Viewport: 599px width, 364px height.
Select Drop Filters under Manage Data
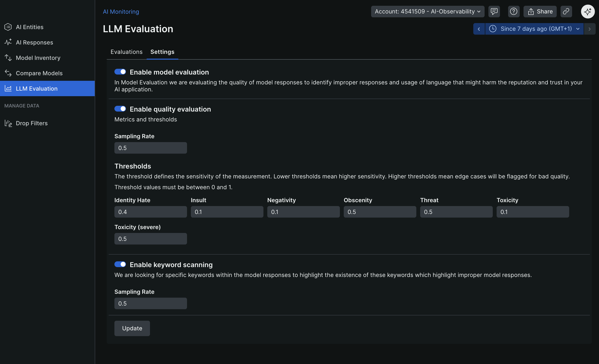pyautogui.click(x=31, y=123)
